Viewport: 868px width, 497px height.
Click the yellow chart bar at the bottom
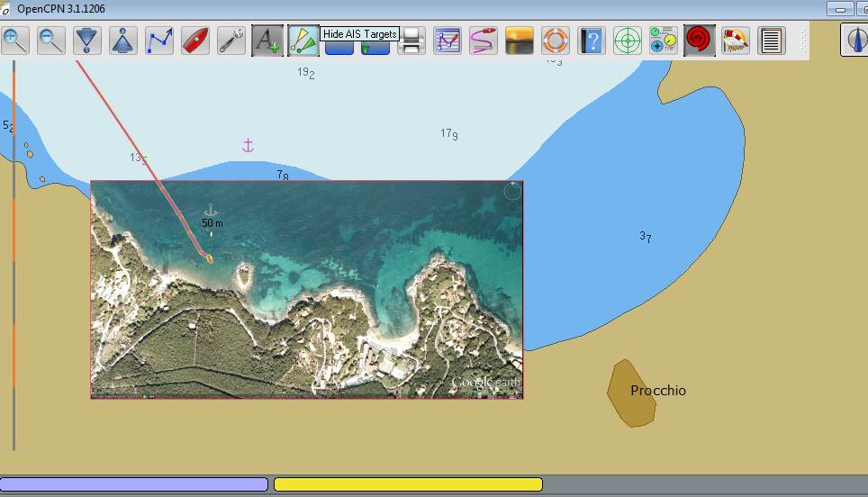(408, 484)
